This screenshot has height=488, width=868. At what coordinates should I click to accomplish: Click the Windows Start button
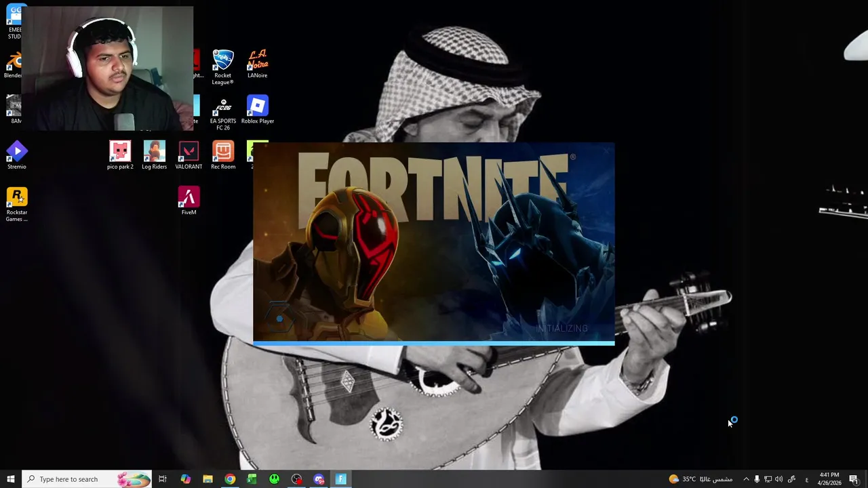10,479
